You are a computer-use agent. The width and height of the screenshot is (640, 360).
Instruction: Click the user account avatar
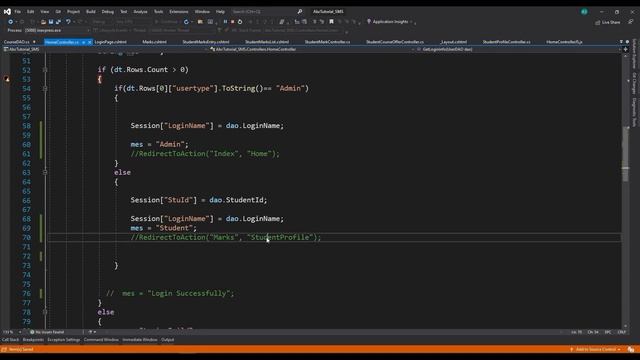(584, 11)
